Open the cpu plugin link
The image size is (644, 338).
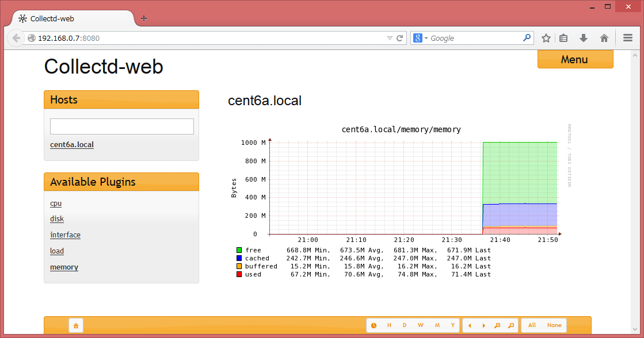click(x=56, y=203)
